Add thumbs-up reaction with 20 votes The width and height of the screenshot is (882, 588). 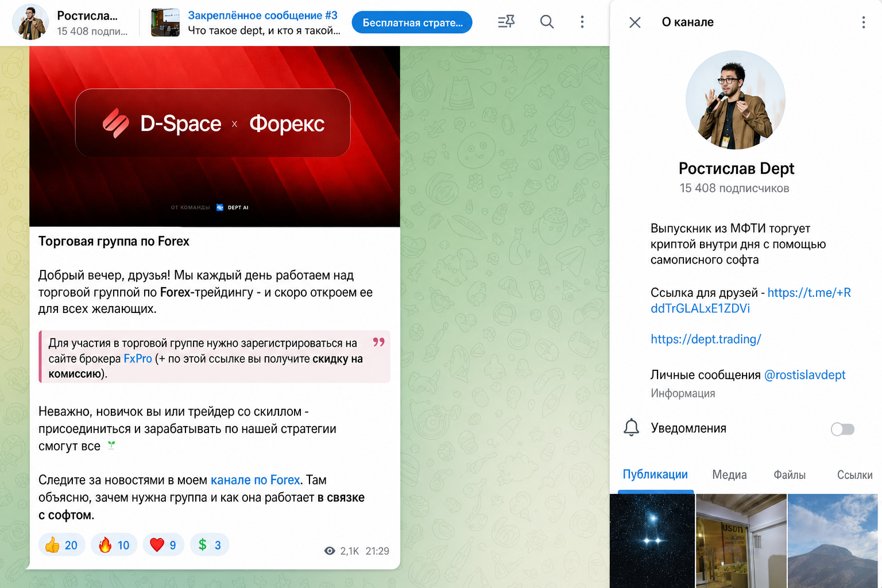pyautogui.click(x=61, y=545)
